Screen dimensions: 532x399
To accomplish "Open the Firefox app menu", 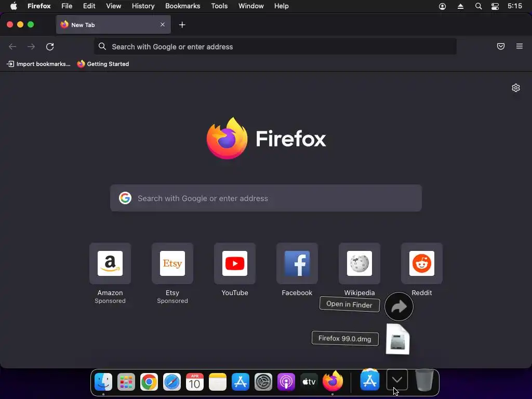I will (39, 6).
